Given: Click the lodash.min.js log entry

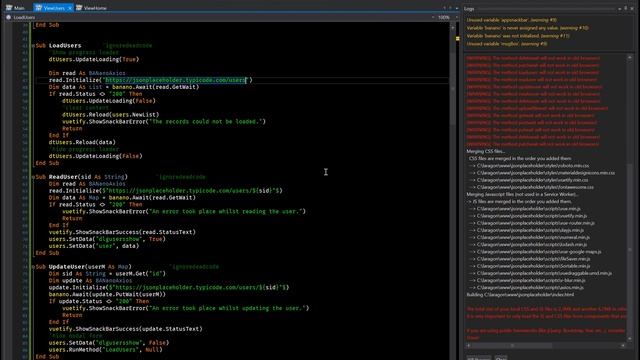Looking at the screenshot, I should (527, 244).
